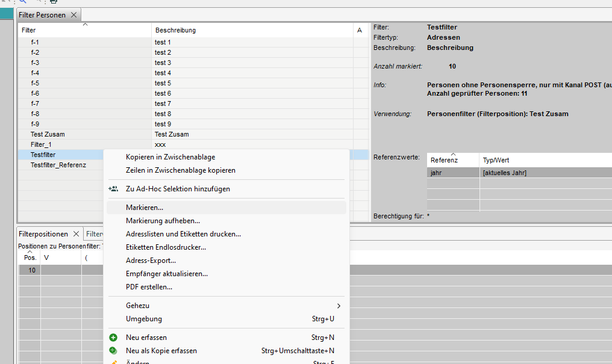Open Adresslisten und Etiketten drucken...
Viewport: 612px width, 364px height.
coord(183,234)
